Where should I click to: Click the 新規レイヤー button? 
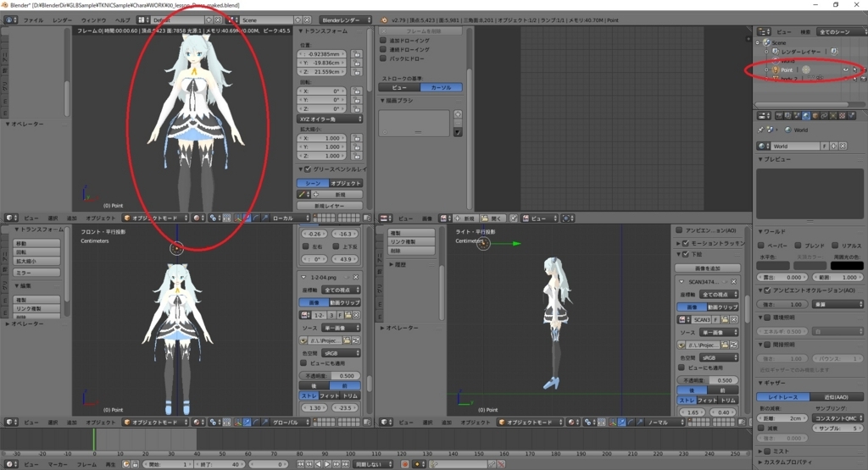point(330,206)
